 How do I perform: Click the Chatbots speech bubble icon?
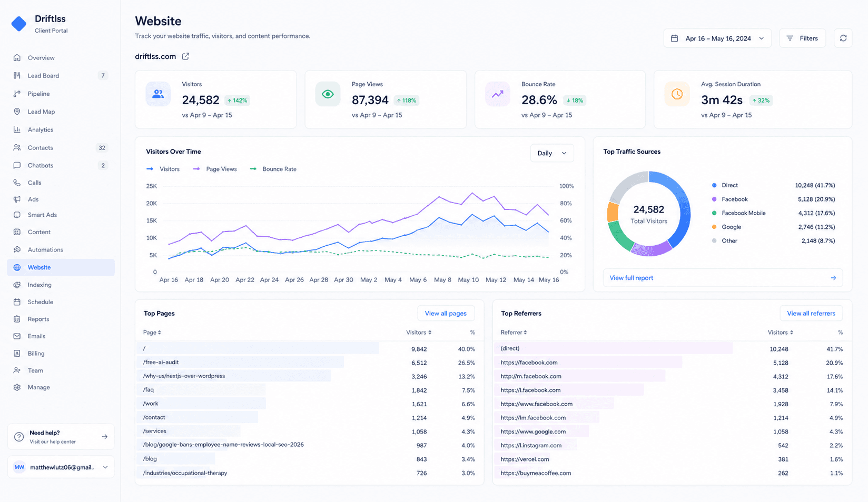[17, 165]
